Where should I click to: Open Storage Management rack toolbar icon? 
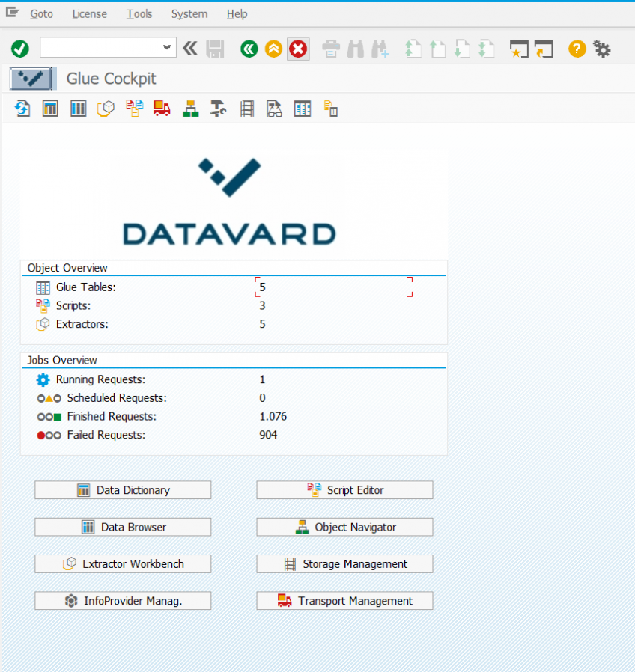point(247,109)
